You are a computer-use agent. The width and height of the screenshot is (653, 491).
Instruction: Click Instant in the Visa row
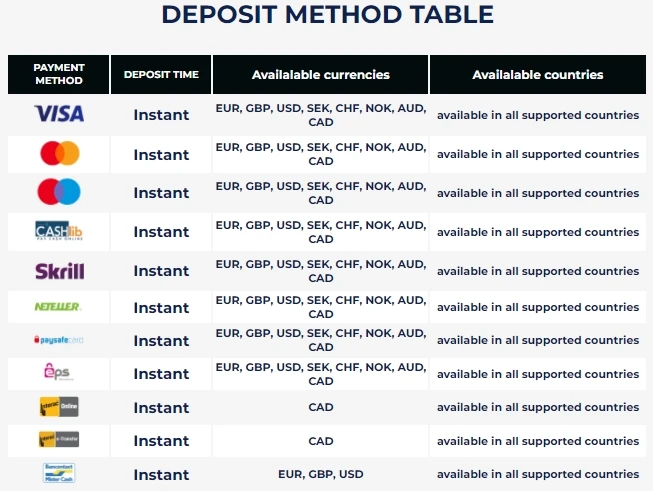tap(161, 115)
